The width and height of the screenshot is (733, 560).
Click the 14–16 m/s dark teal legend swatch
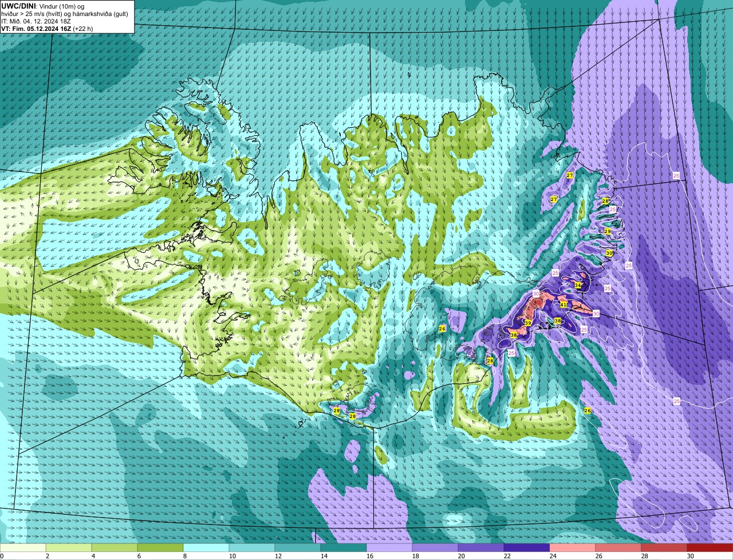click(344, 547)
